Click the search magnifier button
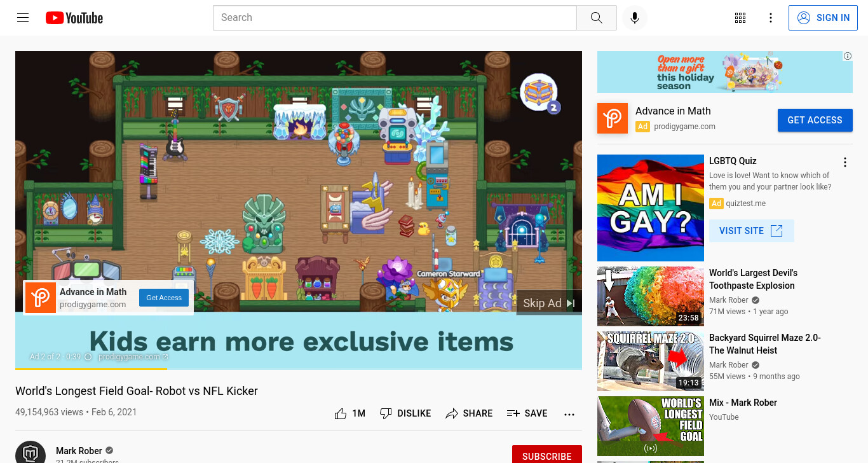The height and width of the screenshot is (463, 868). 596,18
